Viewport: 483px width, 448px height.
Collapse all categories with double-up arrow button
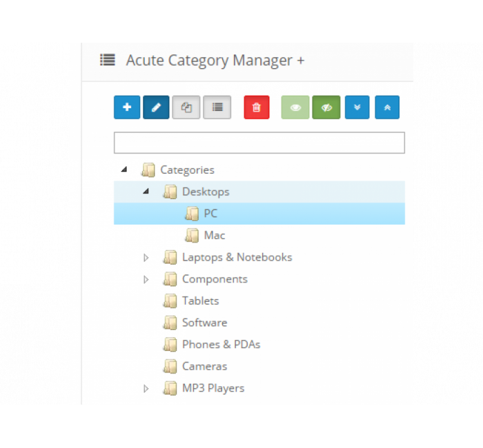pyautogui.click(x=387, y=108)
